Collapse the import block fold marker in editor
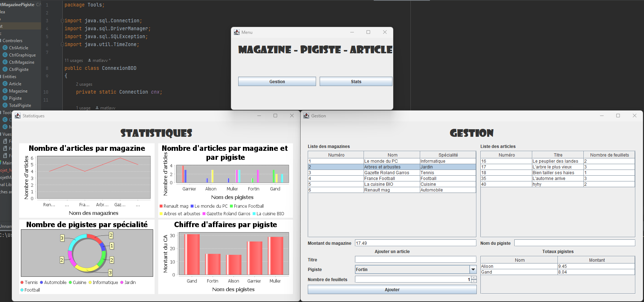The height and width of the screenshot is (302, 644). pyautogui.click(x=62, y=21)
